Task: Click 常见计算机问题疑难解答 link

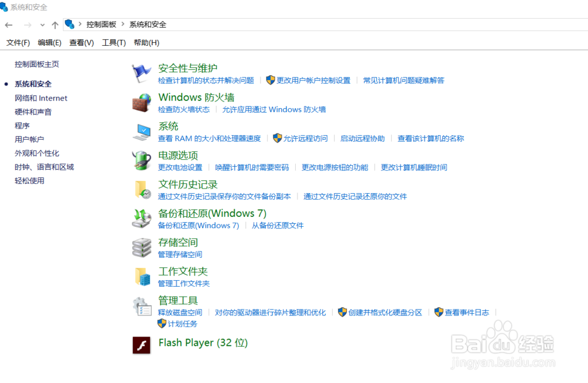Action: coord(403,80)
